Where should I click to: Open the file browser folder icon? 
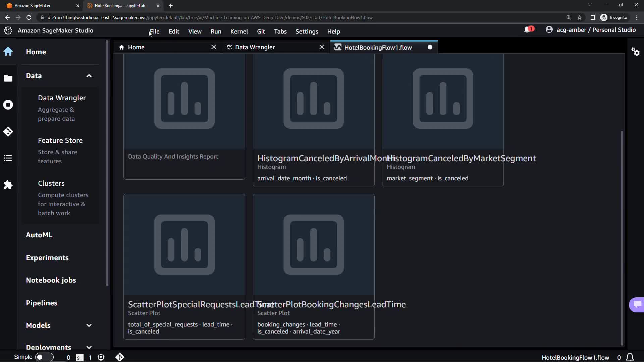tap(8, 78)
